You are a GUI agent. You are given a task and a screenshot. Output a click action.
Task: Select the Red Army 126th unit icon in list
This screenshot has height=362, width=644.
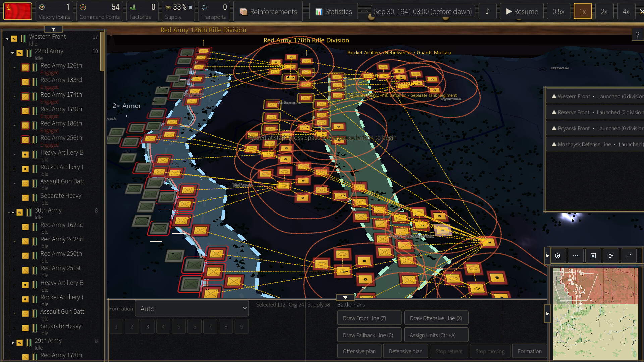click(x=25, y=67)
